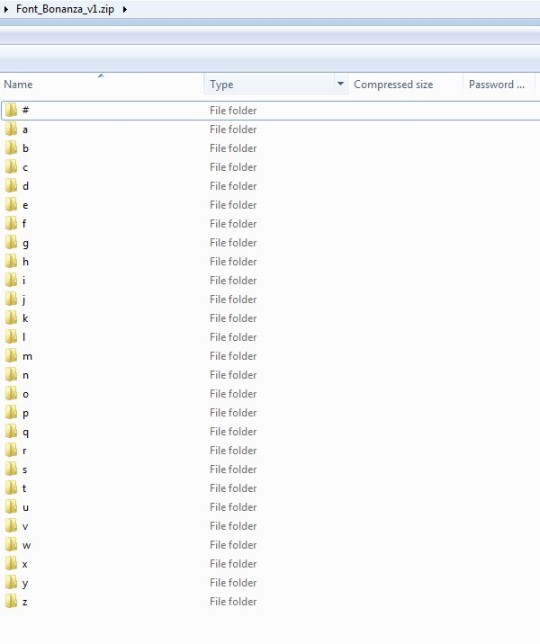Select the 'f' folder icon

(x=11, y=223)
